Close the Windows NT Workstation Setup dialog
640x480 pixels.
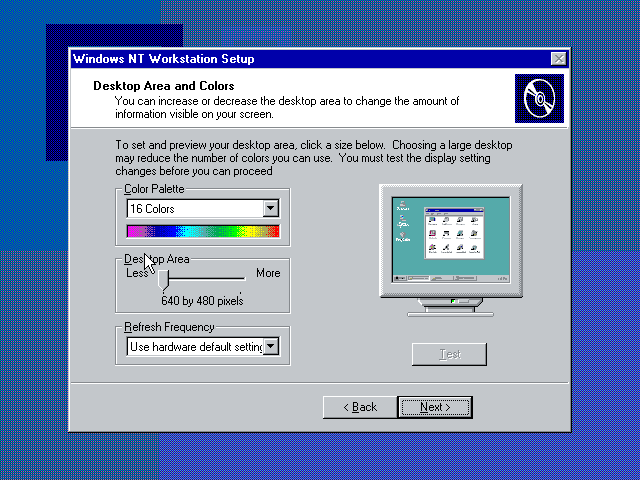558,59
